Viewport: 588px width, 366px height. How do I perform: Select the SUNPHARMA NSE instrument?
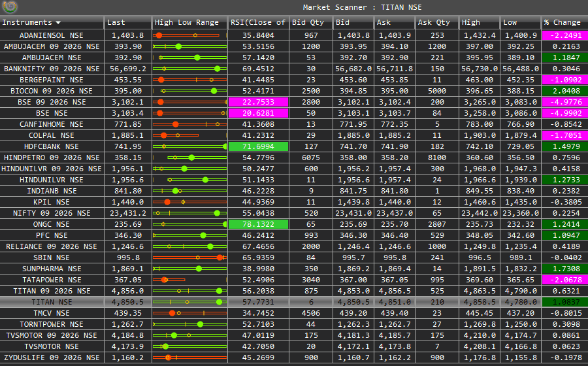pos(52,269)
